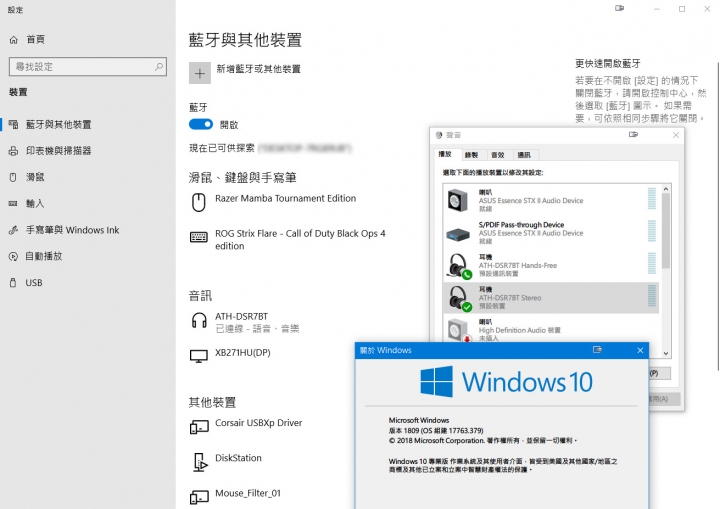The width and height of the screenshot is (720, 509).
Task: Open 手寫筆與 Windows Ink page label
Action: click(73, 230)
